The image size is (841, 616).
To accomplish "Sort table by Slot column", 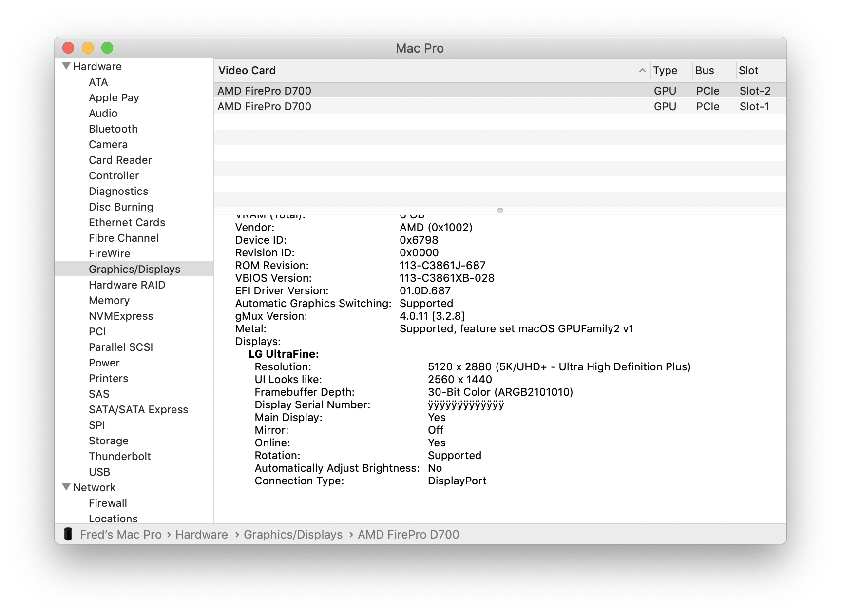I will pos(748,70).
